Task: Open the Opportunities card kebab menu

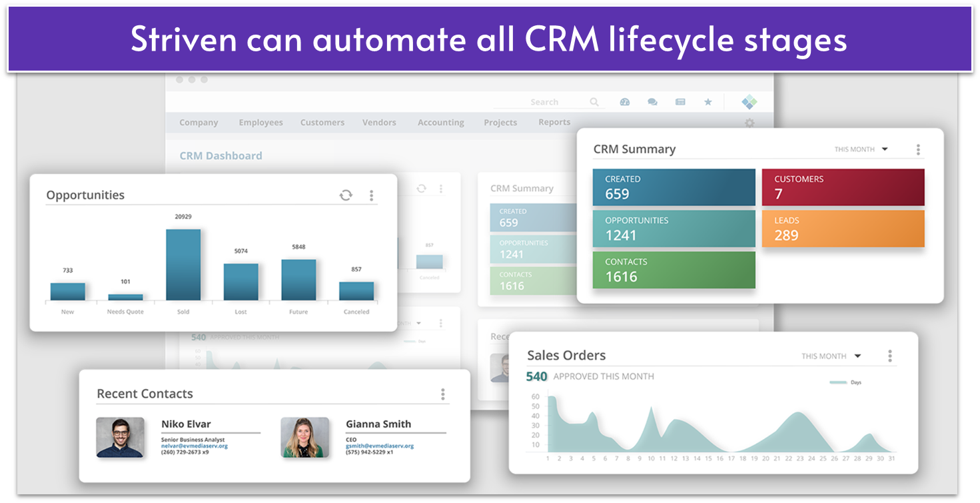Action: [371, 195]
